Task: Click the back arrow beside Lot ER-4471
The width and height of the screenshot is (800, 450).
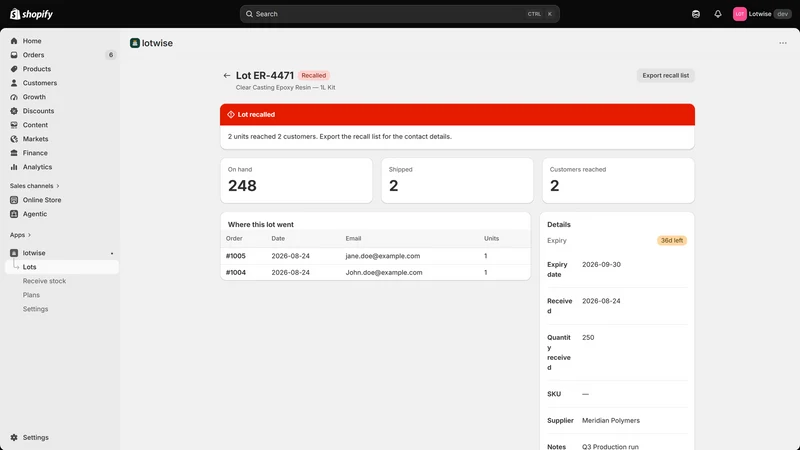Action: click(x=227, y=76)
